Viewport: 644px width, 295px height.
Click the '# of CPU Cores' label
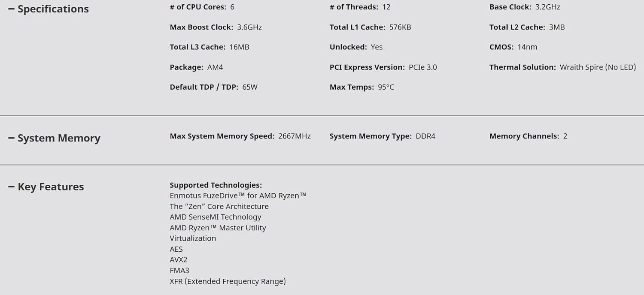tap(198, 7)
